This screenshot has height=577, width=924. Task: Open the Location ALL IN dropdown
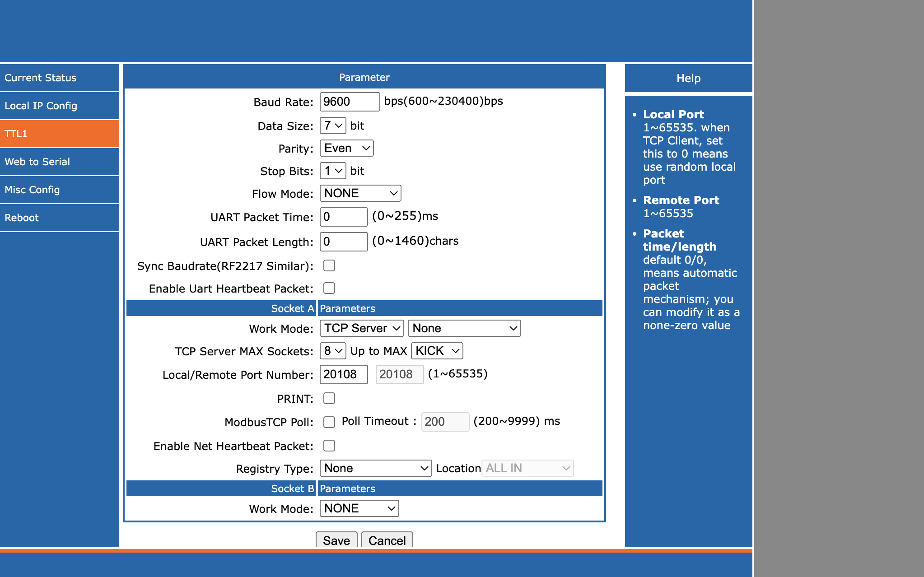[527, 468]
